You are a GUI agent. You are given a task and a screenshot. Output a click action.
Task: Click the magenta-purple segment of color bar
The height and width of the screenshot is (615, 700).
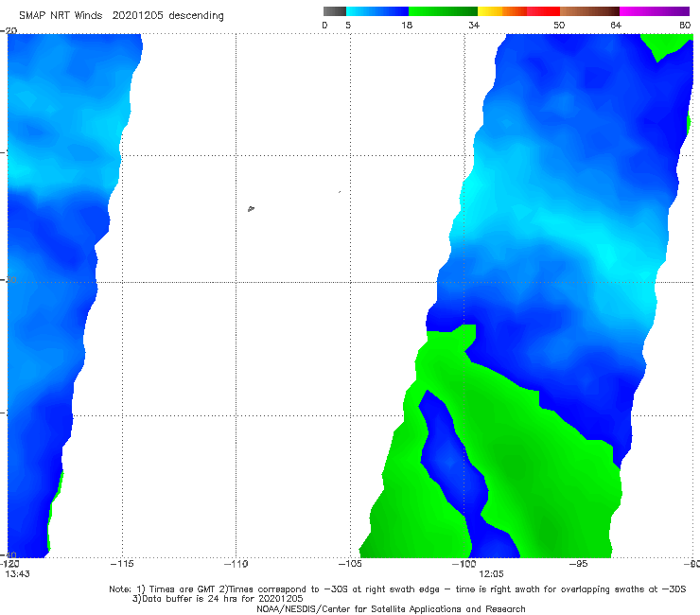tap(655, 11)
